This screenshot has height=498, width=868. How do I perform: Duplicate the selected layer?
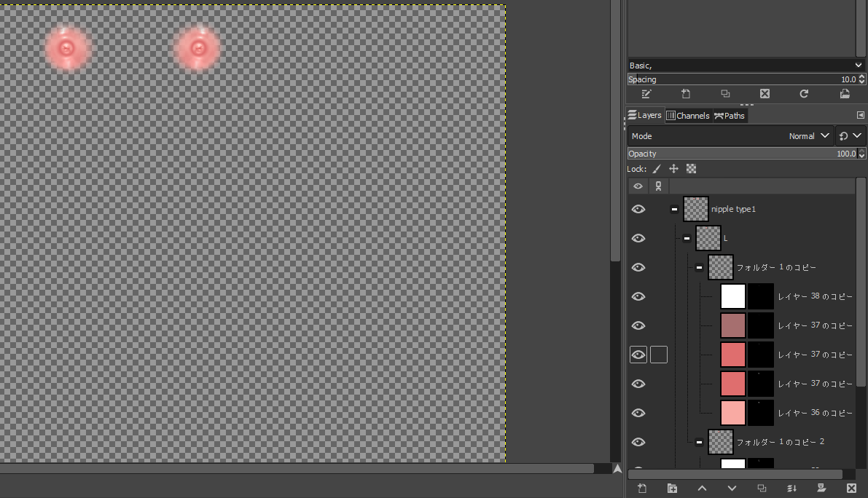(762, 488)
